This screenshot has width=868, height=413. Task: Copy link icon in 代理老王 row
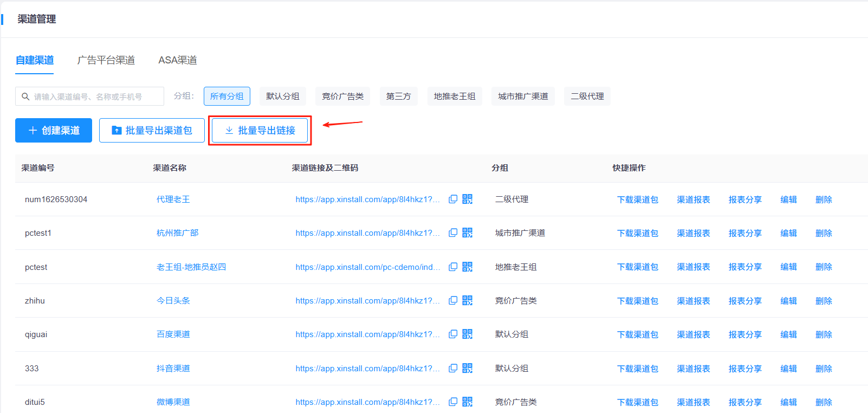coord(453,199)
